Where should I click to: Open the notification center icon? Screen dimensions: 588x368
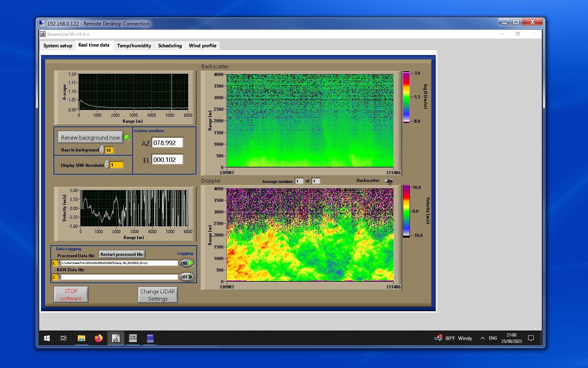pyautogui.click(x=531, y=338)
